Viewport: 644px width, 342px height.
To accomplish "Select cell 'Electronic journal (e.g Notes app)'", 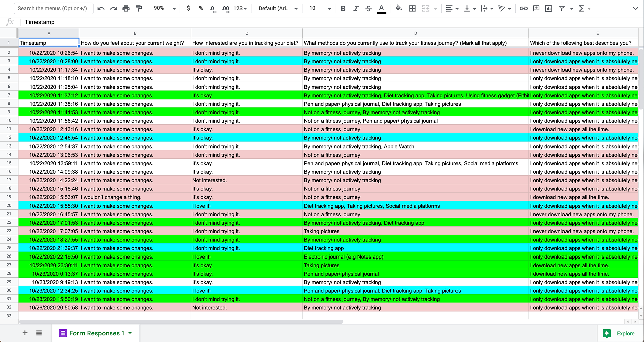I will coord(415,257).
